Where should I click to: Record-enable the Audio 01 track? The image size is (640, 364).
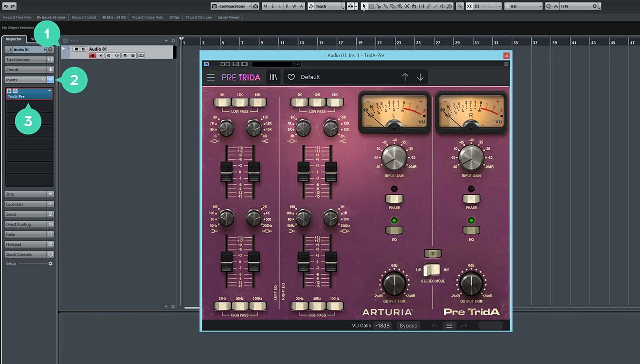click(x=93, y=56)
